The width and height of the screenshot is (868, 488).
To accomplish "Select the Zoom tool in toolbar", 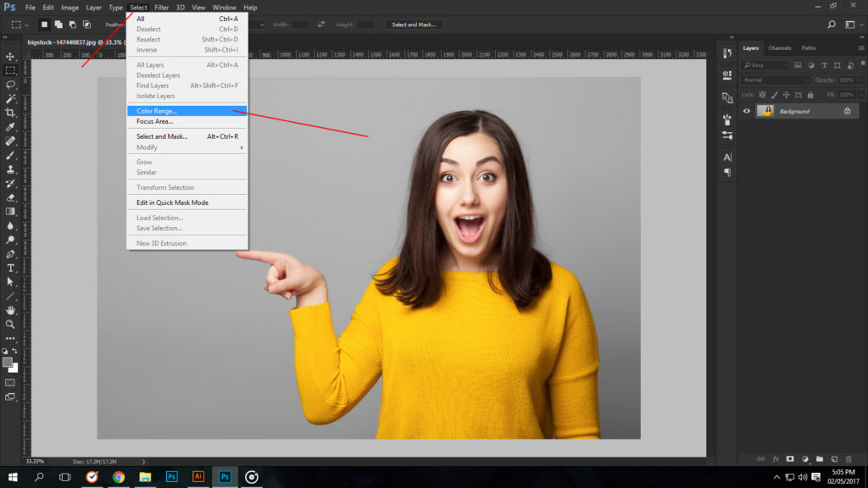I will click(10, 324).
